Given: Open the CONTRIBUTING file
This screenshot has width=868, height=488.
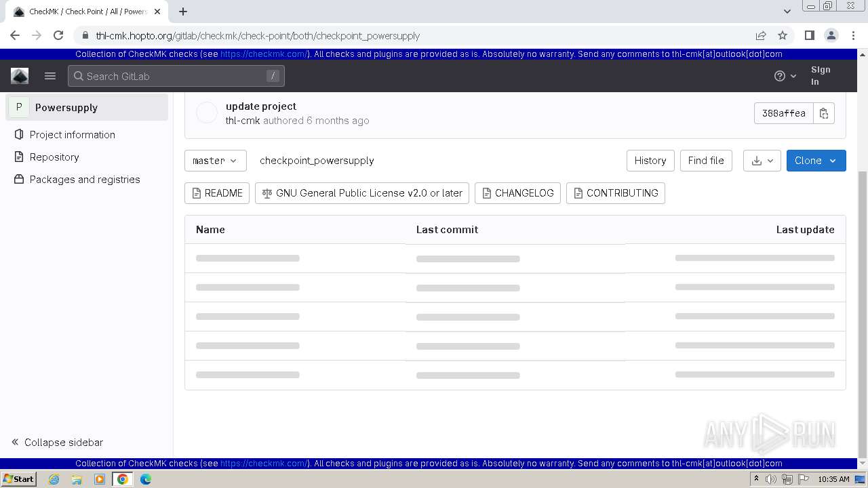Looking at the screenshot, I should pos(616,193).
